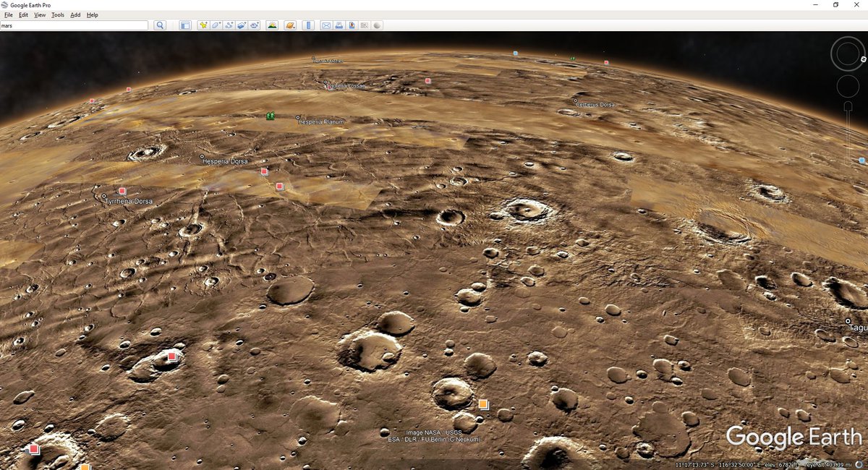Select the Add Placemark pushpin tool
This screenshot has width=868, height=470.
pos(204,25)
